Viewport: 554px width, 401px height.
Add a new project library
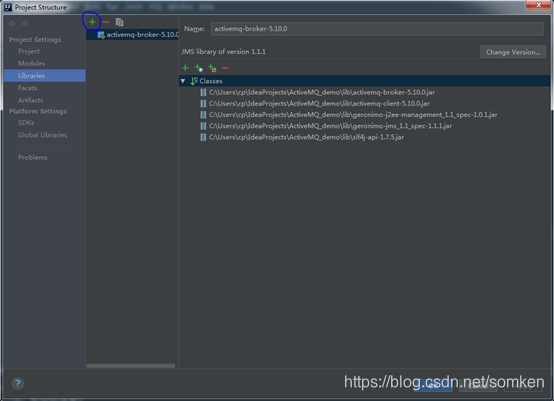(x=92, y=22)
